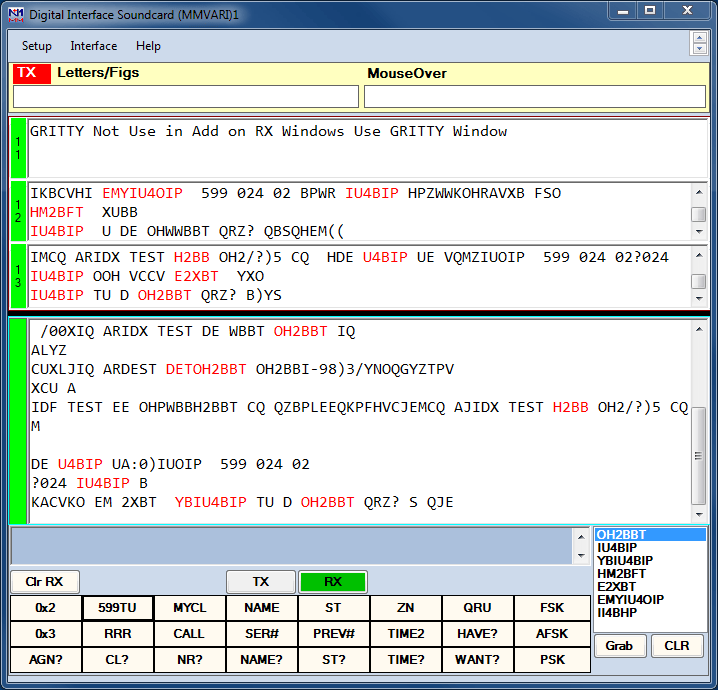Screen dimensions: 718x690
Task: Click the NAME macro button
Action: pos(261,608)
